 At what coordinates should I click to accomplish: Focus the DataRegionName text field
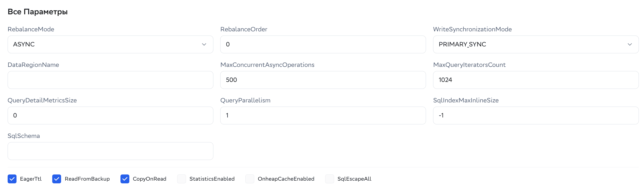pyautogui.click(x=110, y=80)
